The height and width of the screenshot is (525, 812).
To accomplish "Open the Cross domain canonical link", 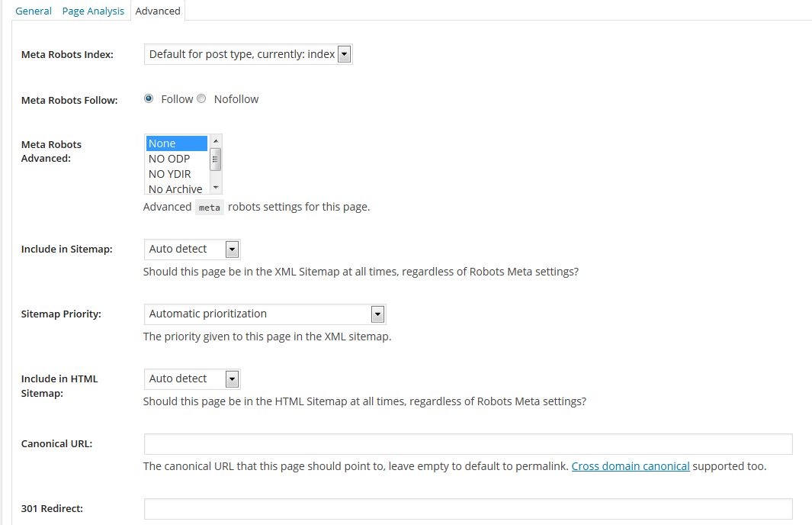I will point(631,466).
